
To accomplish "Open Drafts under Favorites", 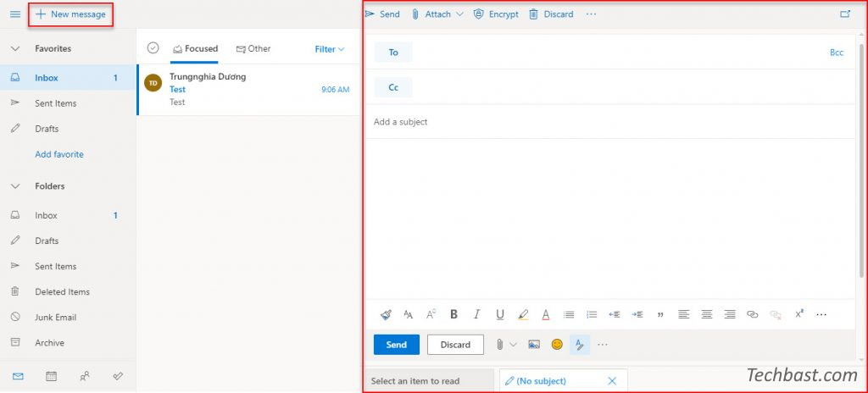I will coord(68,129).
